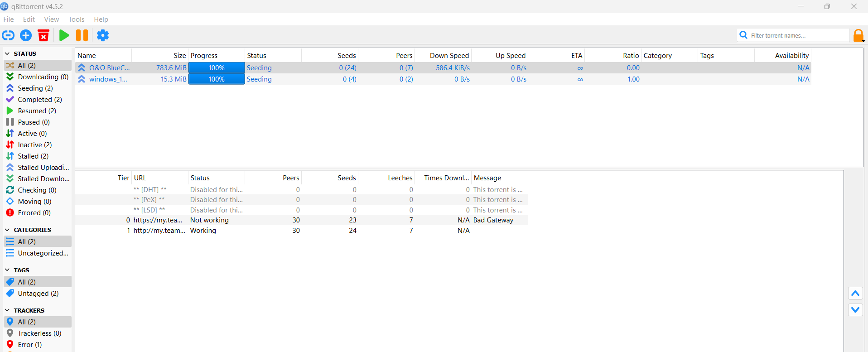Screen dimensions: 868x352
Task: Collapse the TRACKERS section chevron
Action: [x=7, y=310]
